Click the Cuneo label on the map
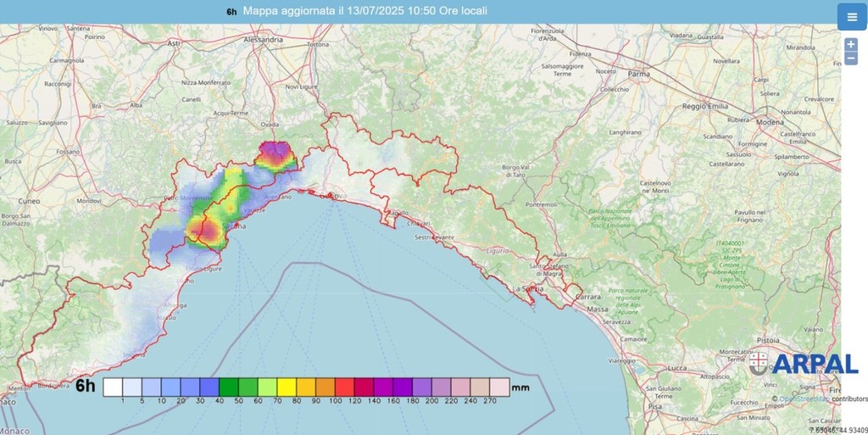 click(29, 201)
